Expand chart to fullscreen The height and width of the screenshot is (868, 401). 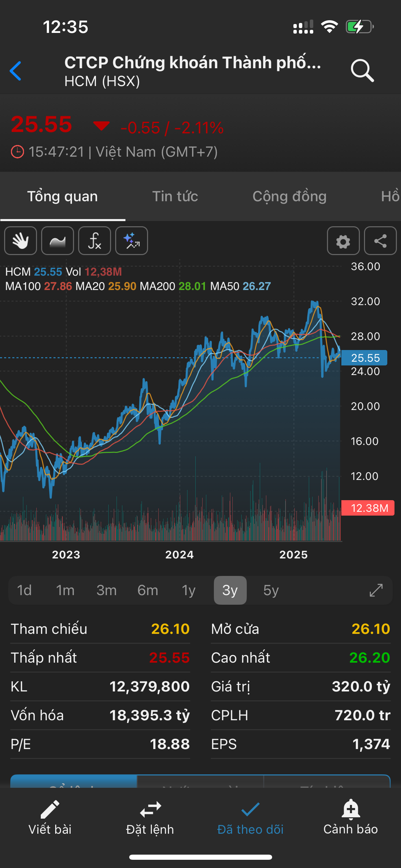(x=376, y=590)
